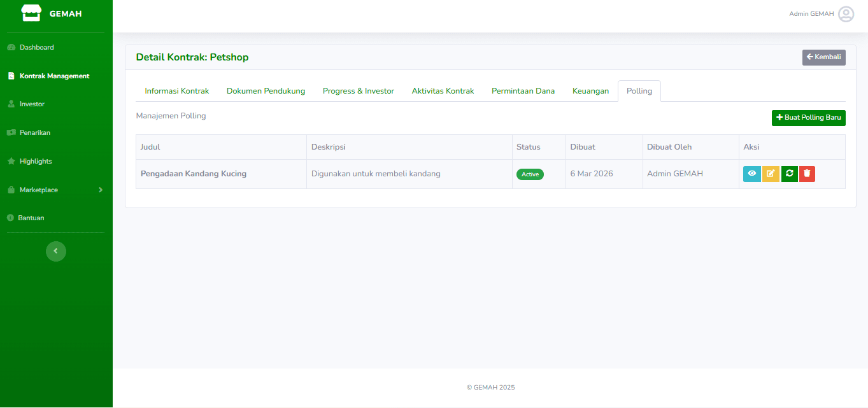Click the Buat Polling Baru button
The image size is (868, 408).
808,118
